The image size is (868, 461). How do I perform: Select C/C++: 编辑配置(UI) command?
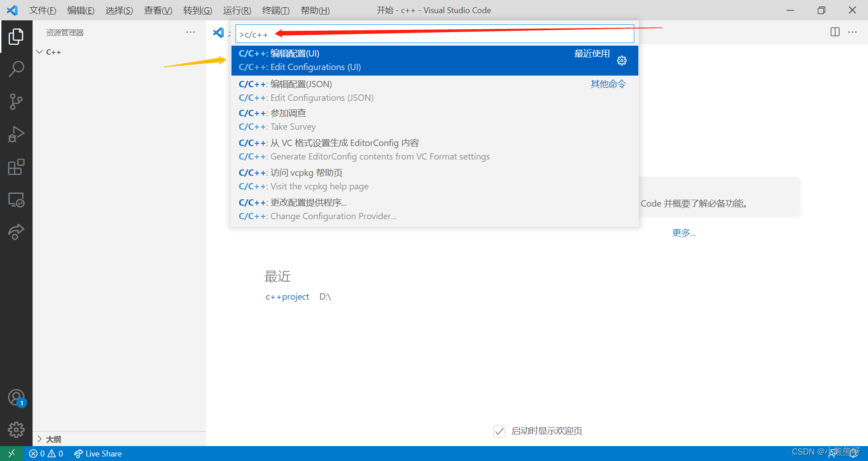[434, 60]
